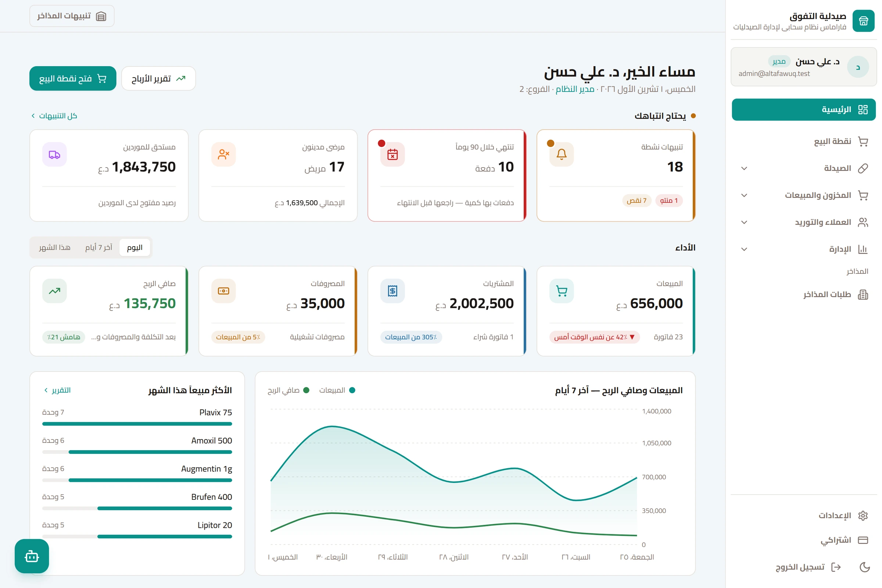882x588 pixels.
Task: Click the Lipitor 20 product name
Action: pos(215,525)
